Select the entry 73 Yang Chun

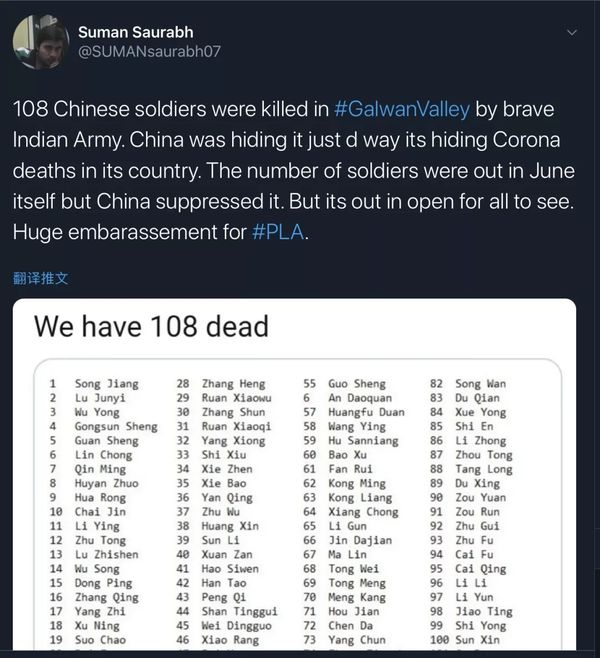point(343,639)
